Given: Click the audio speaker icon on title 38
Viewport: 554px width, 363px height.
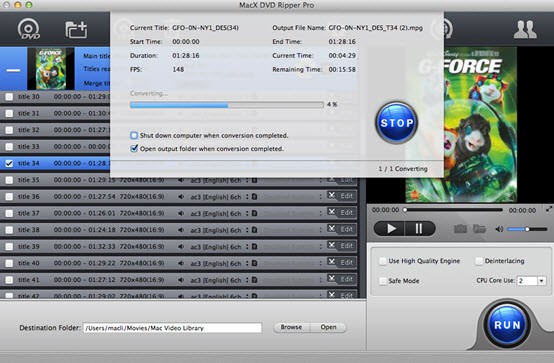Looking at the screenshot, I should 181,230.
